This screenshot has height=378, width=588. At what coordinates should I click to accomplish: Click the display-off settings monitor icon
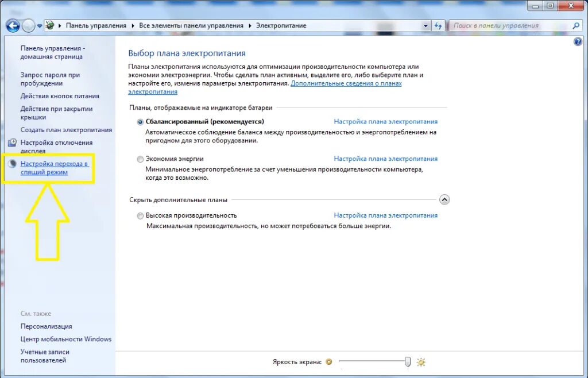coord(13,142)
